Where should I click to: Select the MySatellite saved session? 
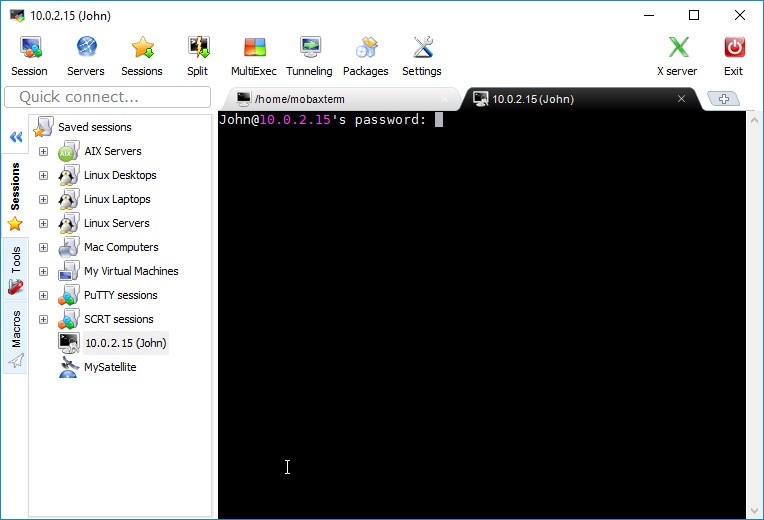point(110,367)
